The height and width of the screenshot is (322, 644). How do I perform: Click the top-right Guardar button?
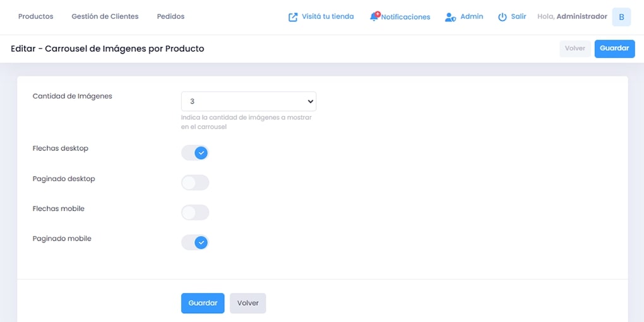[614, 49]
